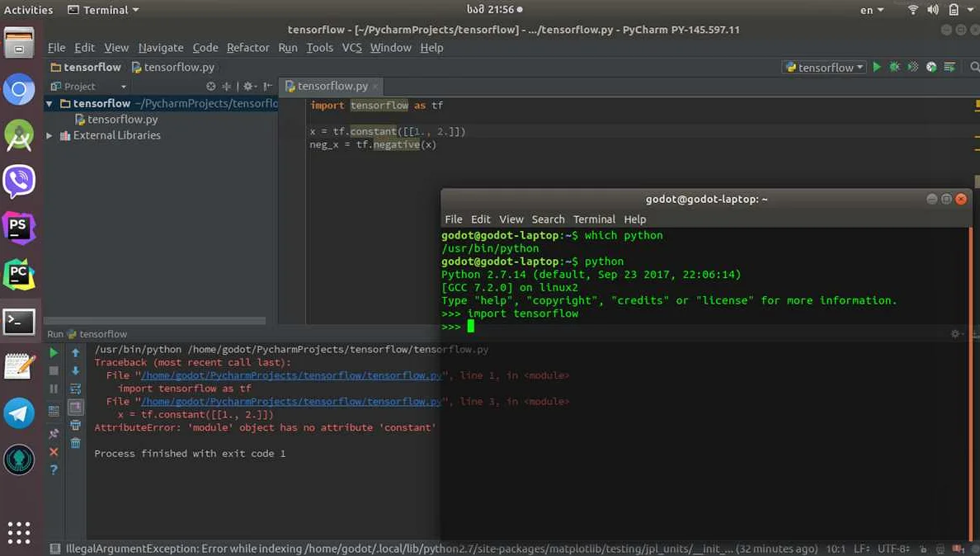Print the Run console output
Screen dimensions: 980x556
tap(76, 426)
